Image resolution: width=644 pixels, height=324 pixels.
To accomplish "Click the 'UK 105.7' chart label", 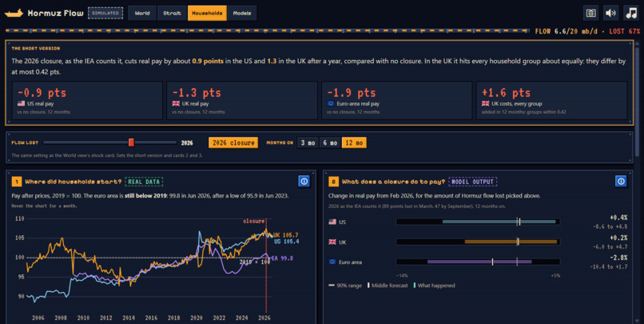I will tap(286, 235).
